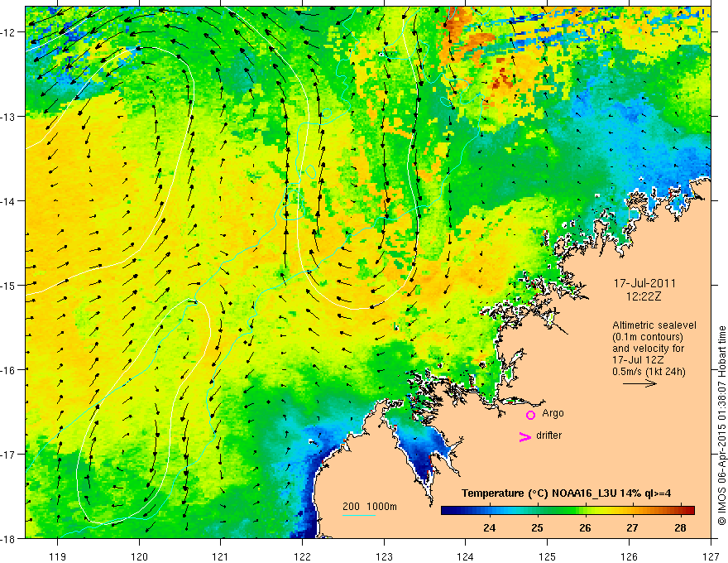The image size is (728, 563).
Task: Click the '(0.1m contours)' caption text
Action: click(x=648, y=337)
